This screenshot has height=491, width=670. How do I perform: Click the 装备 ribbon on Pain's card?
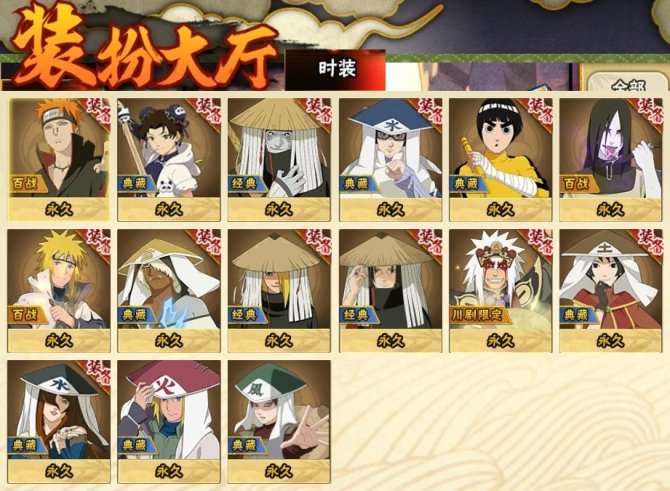click(97, 111)
